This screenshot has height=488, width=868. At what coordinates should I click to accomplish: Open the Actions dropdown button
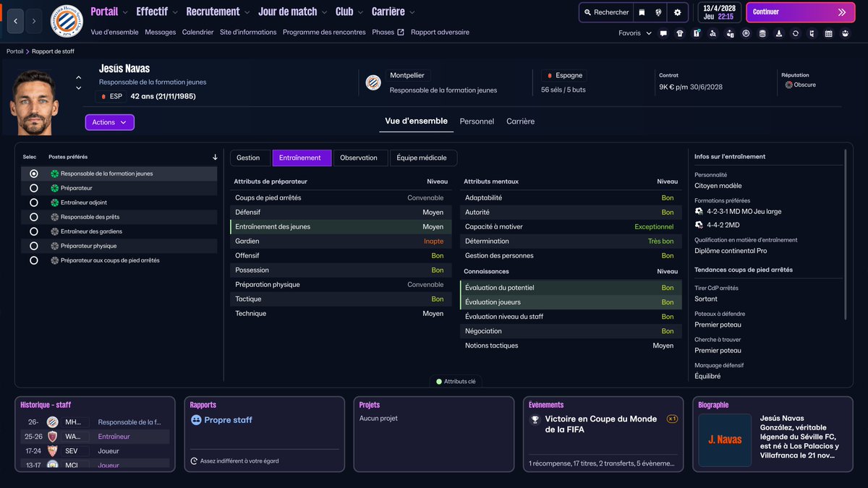pyautogui.click(x=110, y=122)
